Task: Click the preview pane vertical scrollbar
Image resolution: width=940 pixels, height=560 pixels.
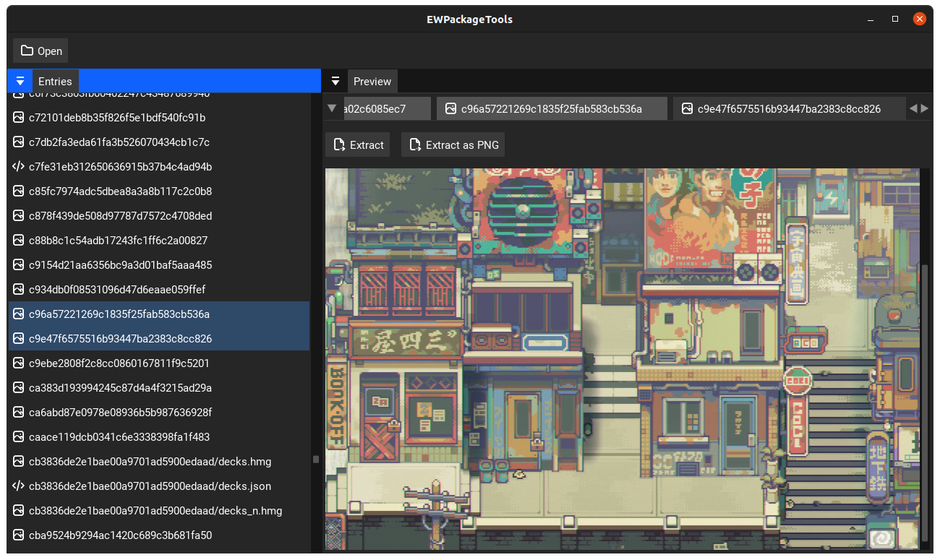Action: click(x=924, y=402)
